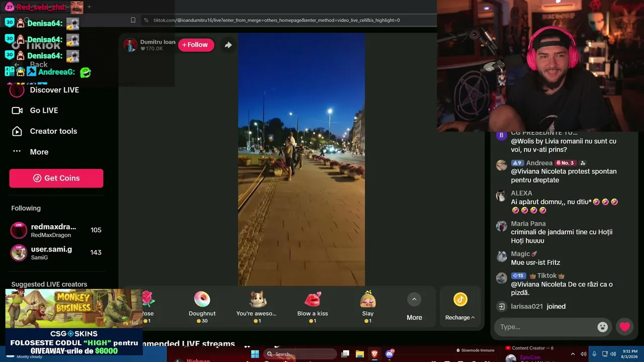644x362 pixels.
Task: Click ALEXA's username in chat
Action: click(x=521, y=193)
